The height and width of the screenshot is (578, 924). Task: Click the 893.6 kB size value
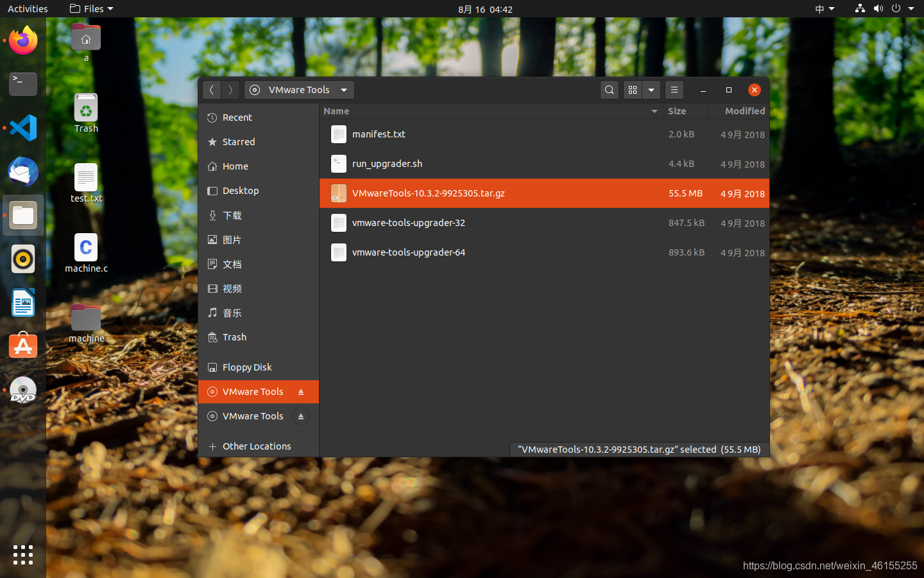pos(686,252)
